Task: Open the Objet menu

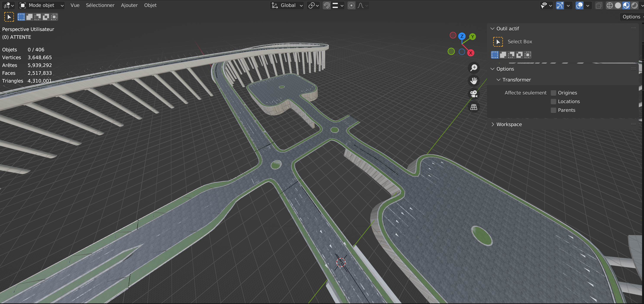Action: click(x=150, y=5)
